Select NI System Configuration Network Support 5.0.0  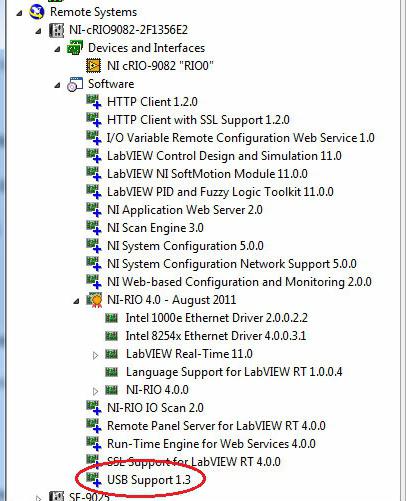(232, 264)
